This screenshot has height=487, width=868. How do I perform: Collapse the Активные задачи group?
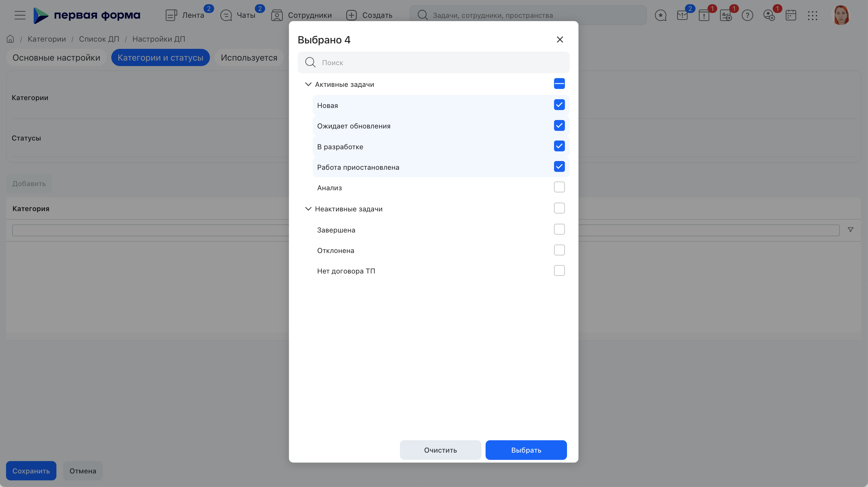pos(308,84)
